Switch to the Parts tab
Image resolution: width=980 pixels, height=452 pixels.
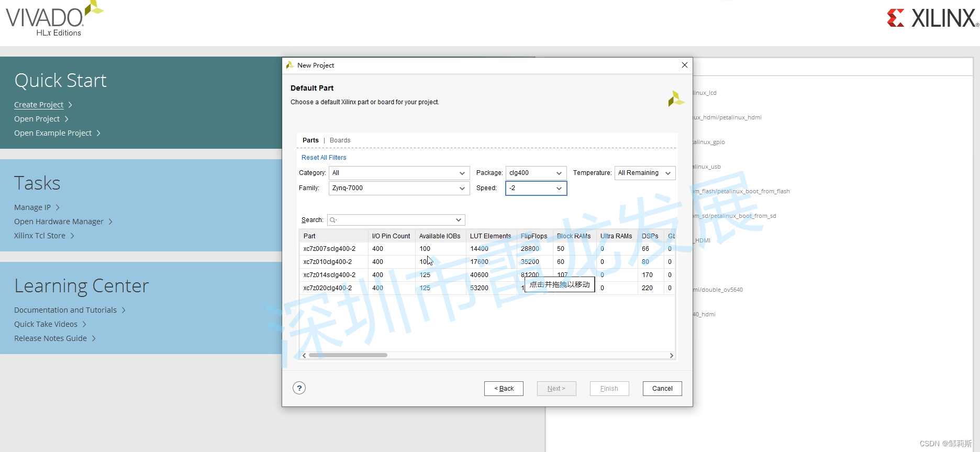[x=310, y=140]
